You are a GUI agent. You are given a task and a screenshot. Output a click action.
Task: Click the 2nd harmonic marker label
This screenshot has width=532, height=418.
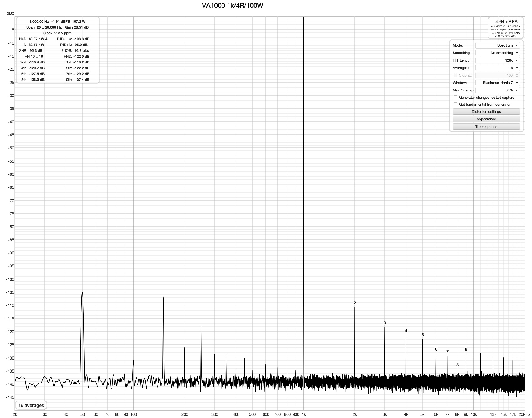[x=355, y=303]
